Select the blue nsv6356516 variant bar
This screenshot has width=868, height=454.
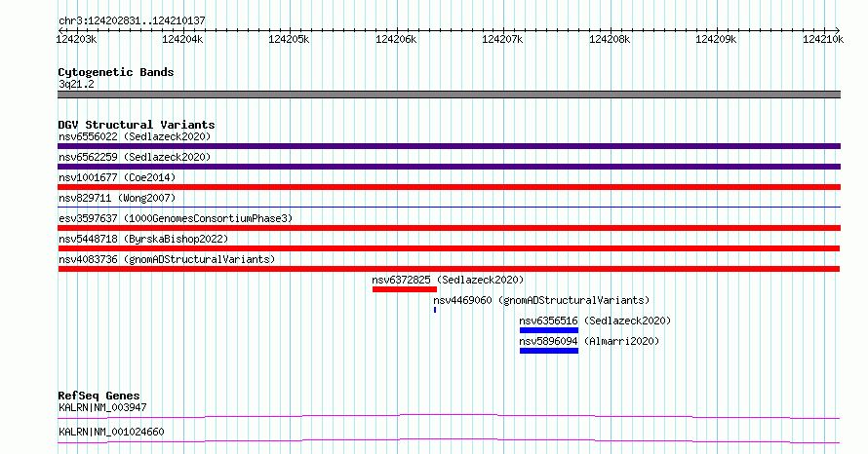(x=549, y=330)
